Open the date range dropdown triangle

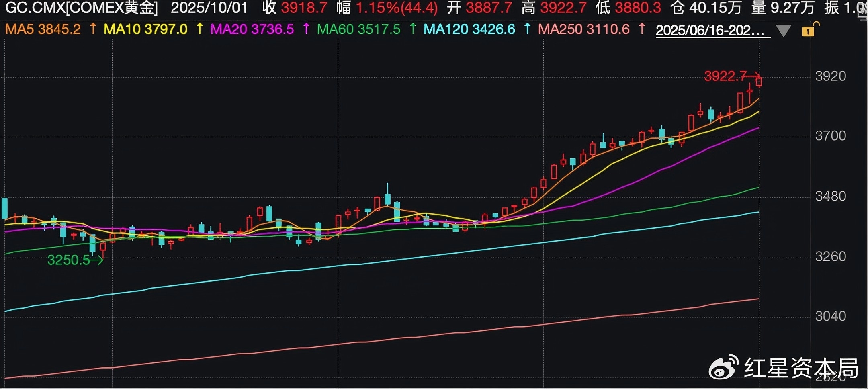[783, 31]
